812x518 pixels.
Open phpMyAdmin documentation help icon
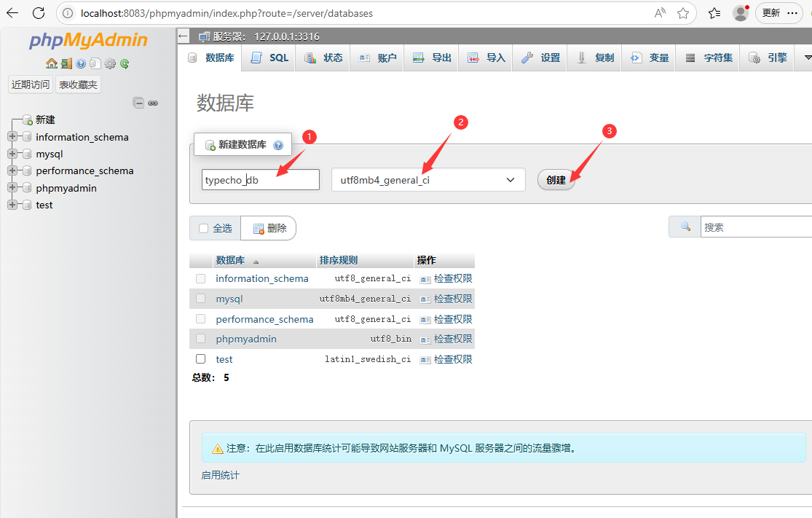[x=81, y=63]
